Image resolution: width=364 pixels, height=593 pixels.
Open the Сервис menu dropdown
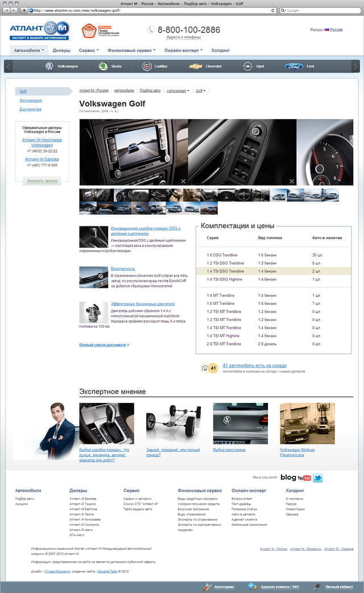89,50
